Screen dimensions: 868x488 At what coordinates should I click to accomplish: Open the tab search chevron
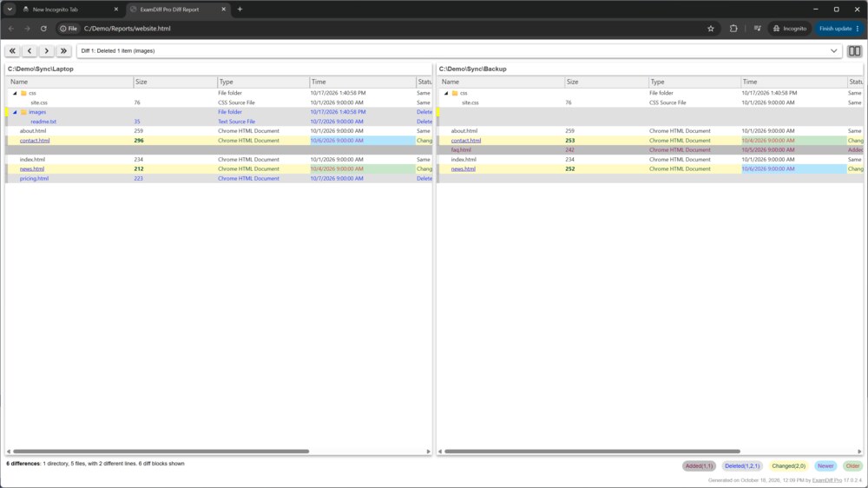[10, 10]
